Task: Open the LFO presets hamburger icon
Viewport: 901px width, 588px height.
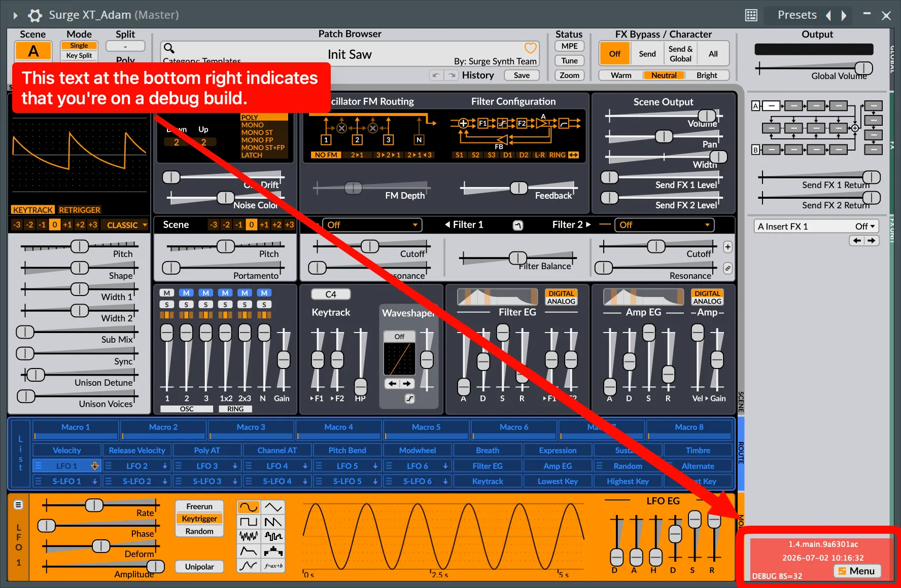Action: tap(18, 505)
